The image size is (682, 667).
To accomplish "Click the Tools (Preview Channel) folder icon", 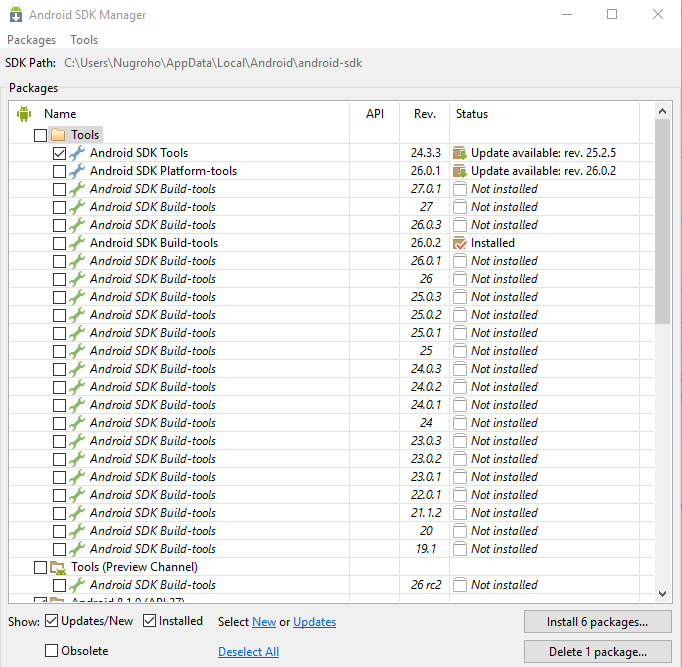I will coord(58,567).
